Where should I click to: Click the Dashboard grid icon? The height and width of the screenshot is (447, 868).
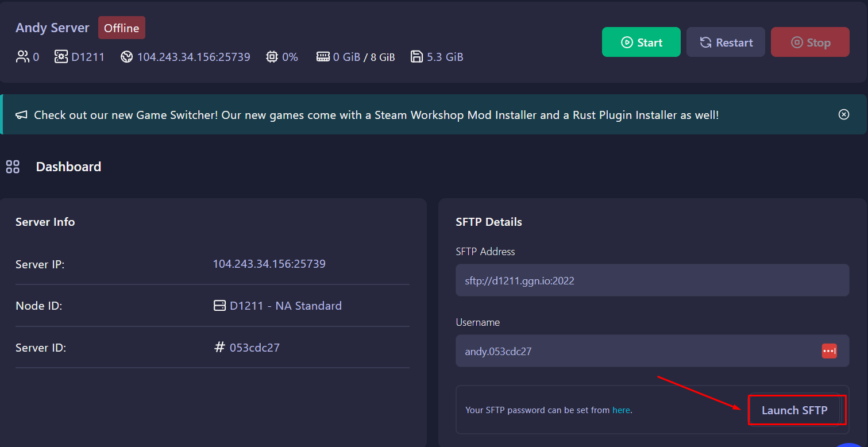tap(13, 167)
